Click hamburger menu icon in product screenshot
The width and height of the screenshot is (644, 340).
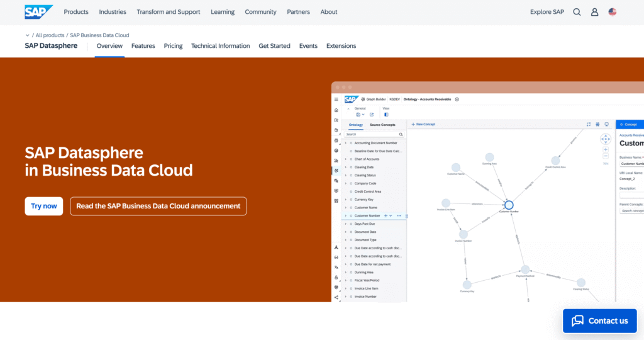click(336, 99)
